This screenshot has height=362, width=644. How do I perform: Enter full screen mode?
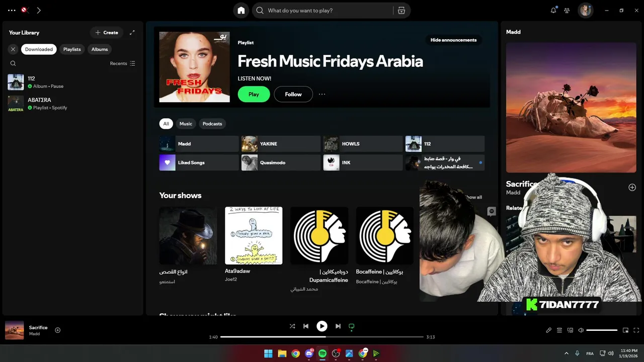pyautogui.click(x=636, y=330)
